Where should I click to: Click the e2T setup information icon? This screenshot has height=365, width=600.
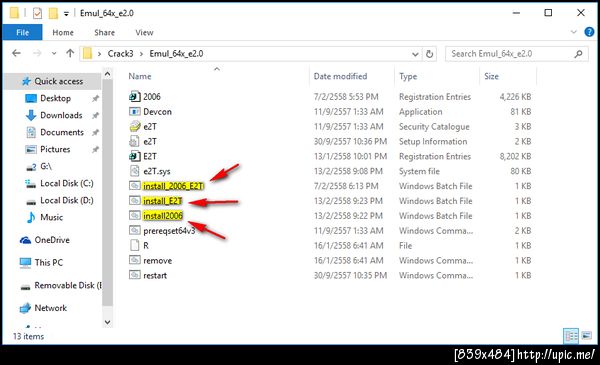(134, 141)
